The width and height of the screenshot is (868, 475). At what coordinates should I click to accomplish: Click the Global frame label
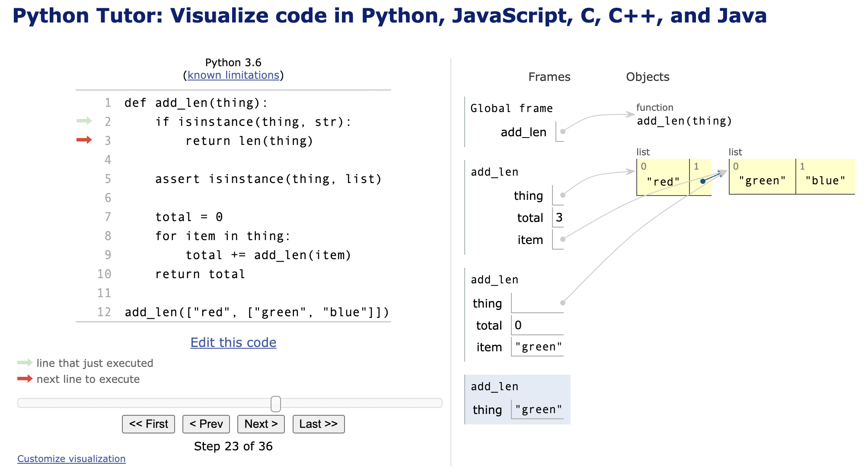coord(511,108)
